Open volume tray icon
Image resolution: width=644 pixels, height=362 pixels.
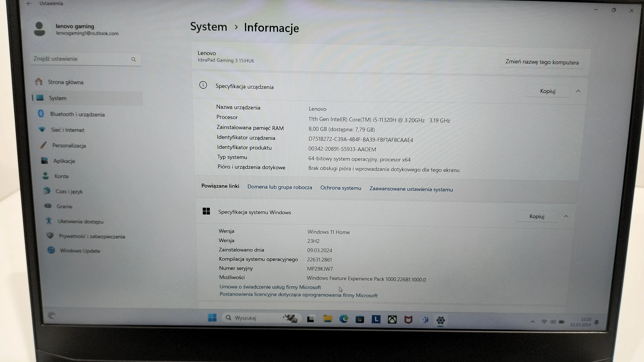552,322
